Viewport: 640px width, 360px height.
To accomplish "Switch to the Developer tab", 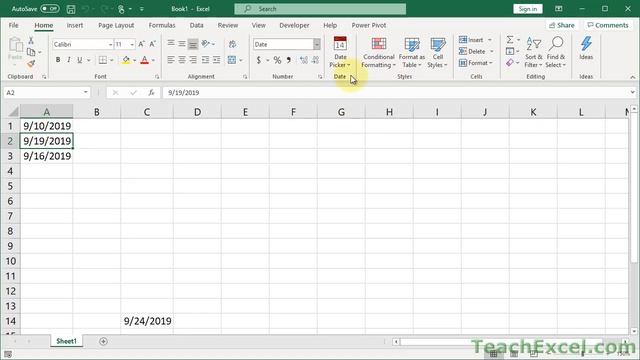I will (x=294, y=25).
